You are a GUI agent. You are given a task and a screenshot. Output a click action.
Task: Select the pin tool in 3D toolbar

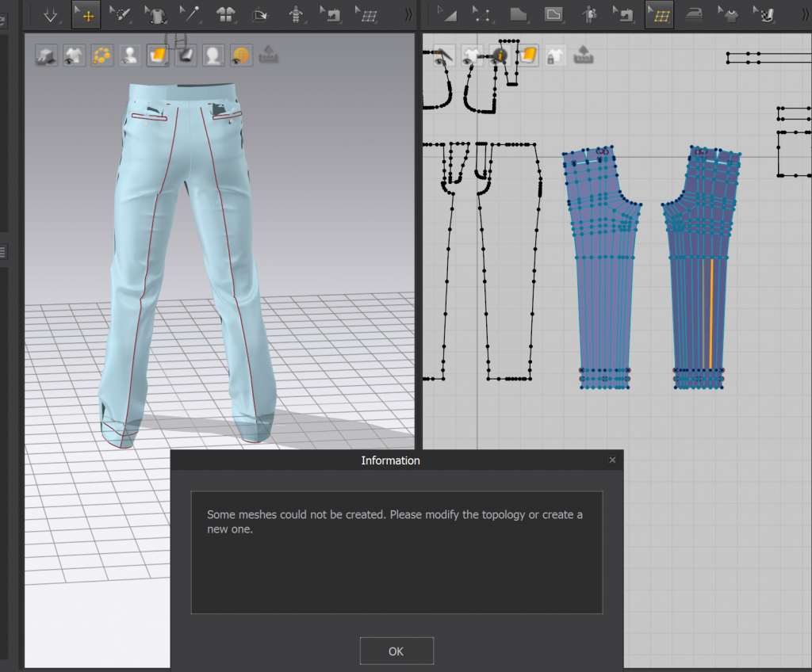pos(190,14)
